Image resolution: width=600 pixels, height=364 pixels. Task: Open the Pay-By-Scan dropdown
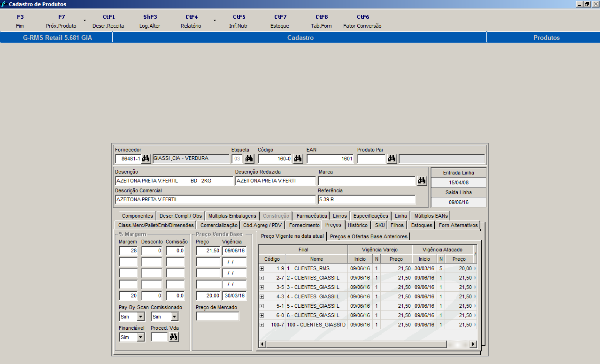pyautogui.click(x=140, y=317)
